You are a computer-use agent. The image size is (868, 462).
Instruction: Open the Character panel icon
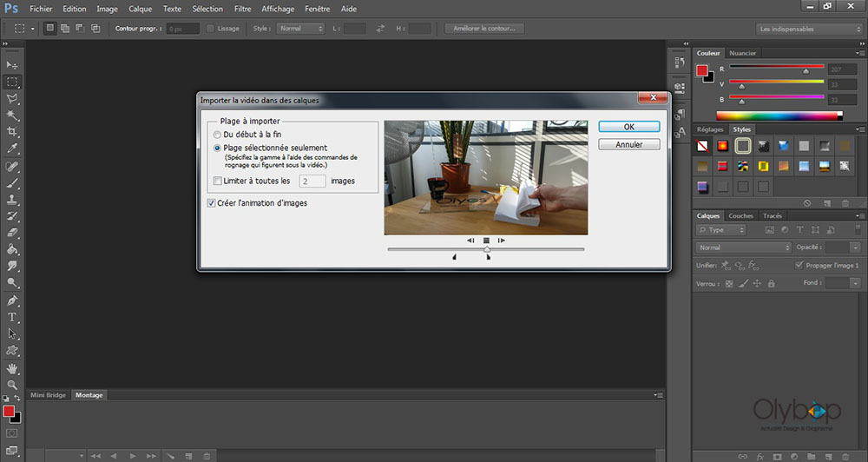coord(680,132)
